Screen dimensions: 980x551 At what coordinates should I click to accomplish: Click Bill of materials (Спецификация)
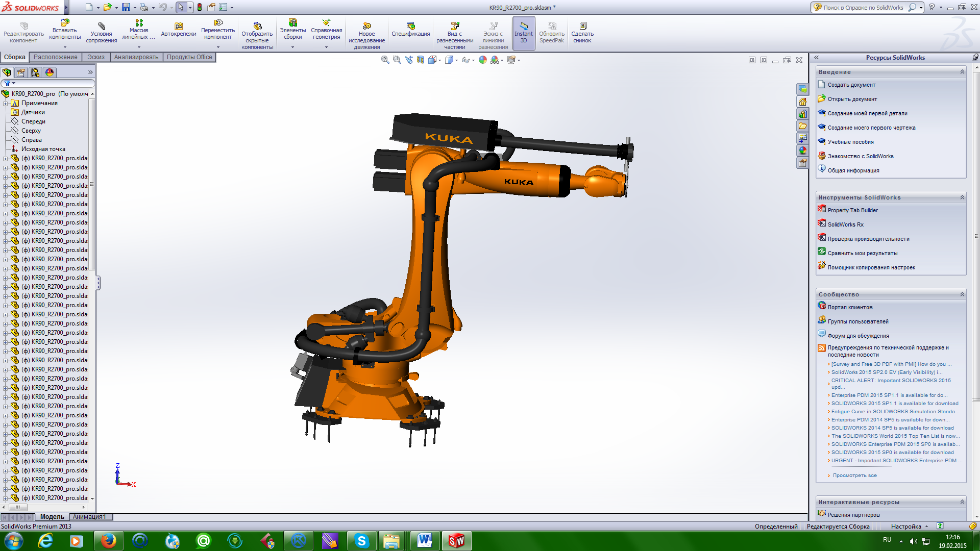[x=411, y=30]
